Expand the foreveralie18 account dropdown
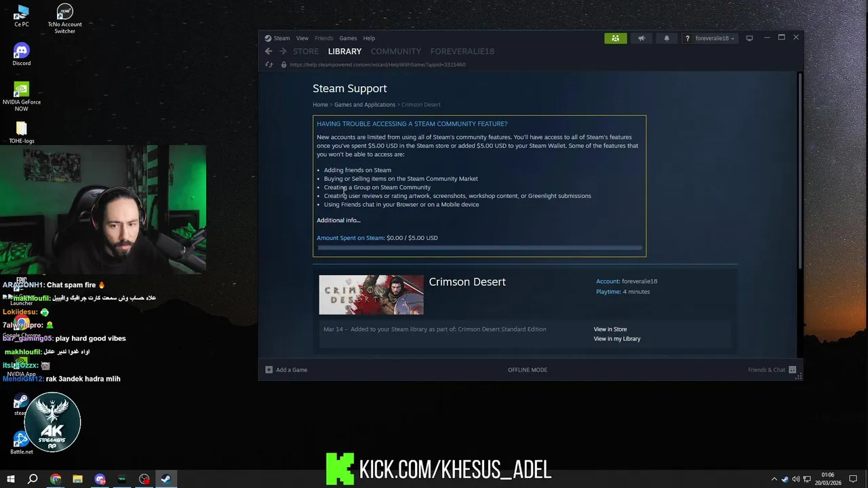Image resolution: width=868 pixels, height=488 pixels. (715, 38)
